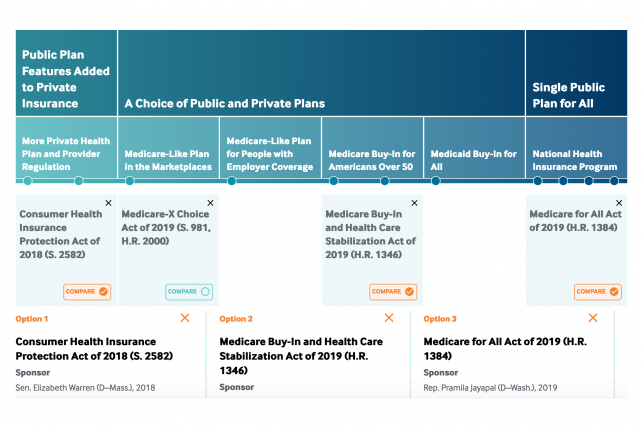Image resolution: width=643 pixels, height=429 pixels.
Task: Click the first dot under More Private Health Plan
Action: tap(28, 181)
